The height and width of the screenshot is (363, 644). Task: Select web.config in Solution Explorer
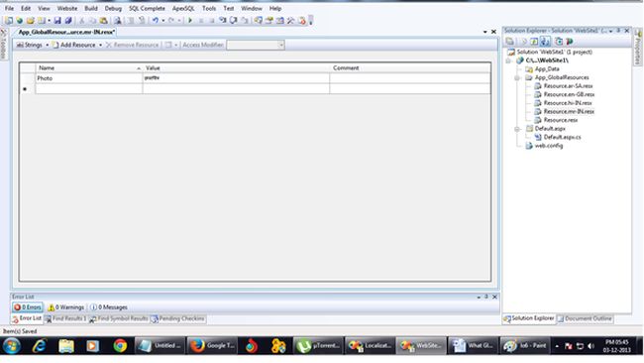point(548,146)
